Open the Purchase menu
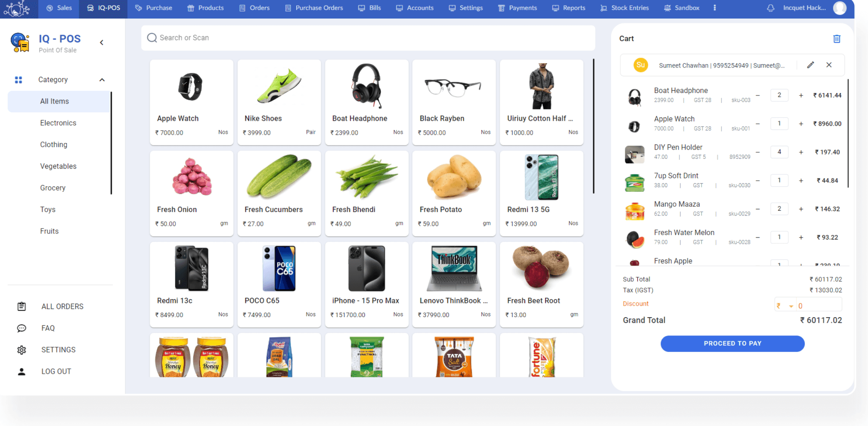The height and width of the screenshot is (426, 868). click(153, 8)
